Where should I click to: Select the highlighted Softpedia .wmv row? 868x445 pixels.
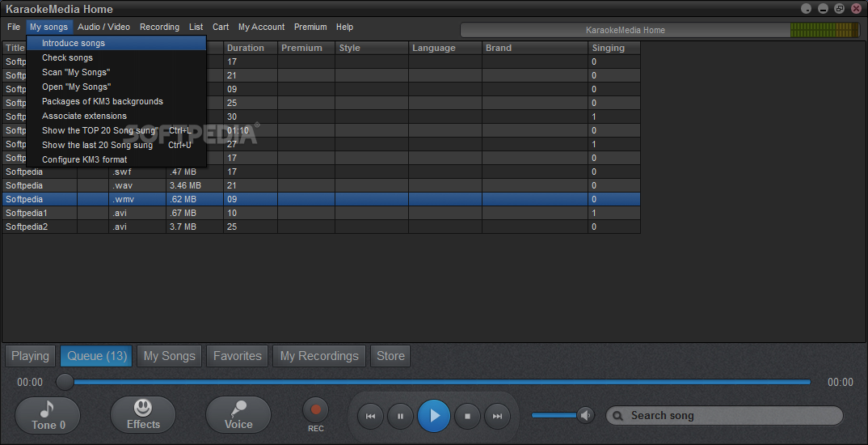click(321, 199)
